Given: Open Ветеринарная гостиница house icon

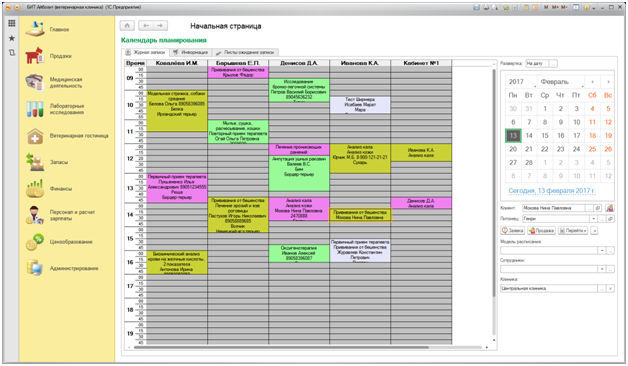Looking at the screenshot, I should tap(35, 136).
